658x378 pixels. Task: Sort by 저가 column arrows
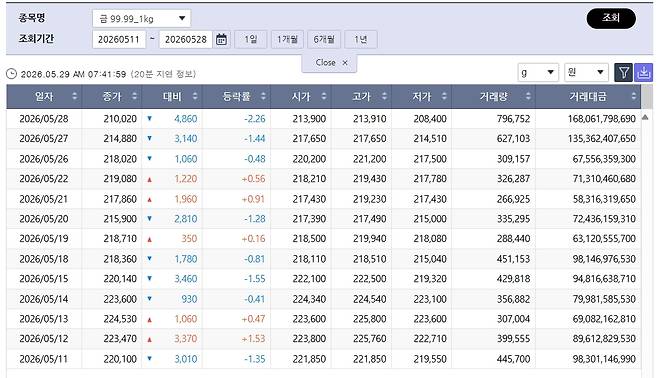(x=444, y=96)
